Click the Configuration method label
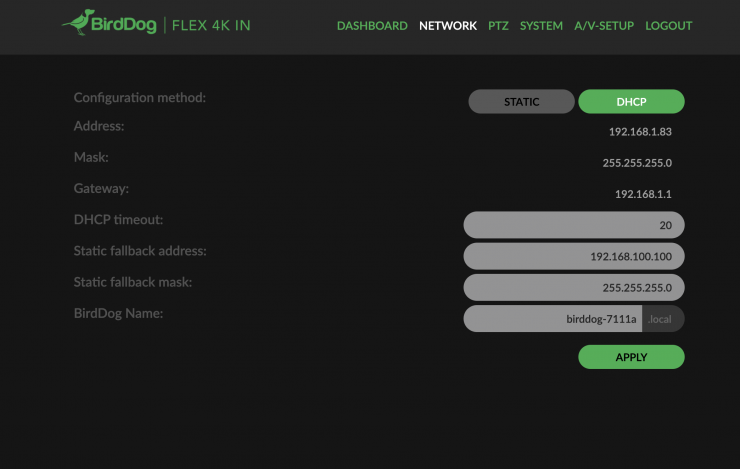 pyautogui.click(x=140, y=98)
